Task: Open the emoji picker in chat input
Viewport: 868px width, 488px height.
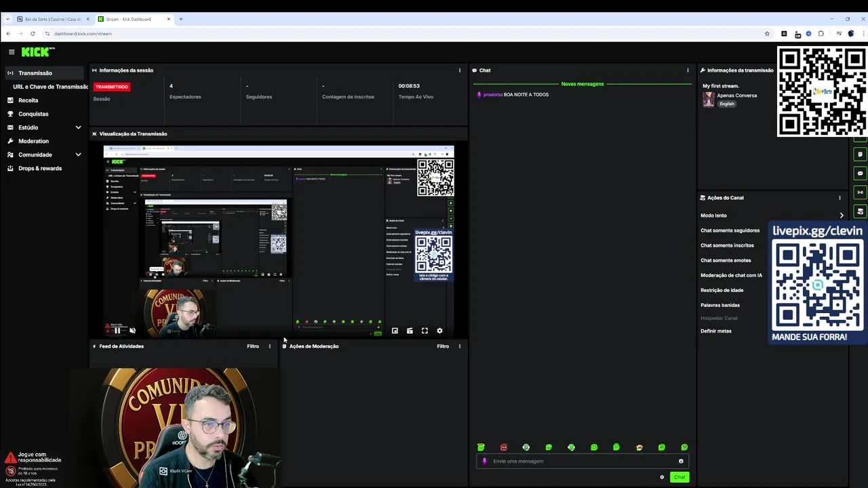Action: pyautogui.click(x=681, y=461)
